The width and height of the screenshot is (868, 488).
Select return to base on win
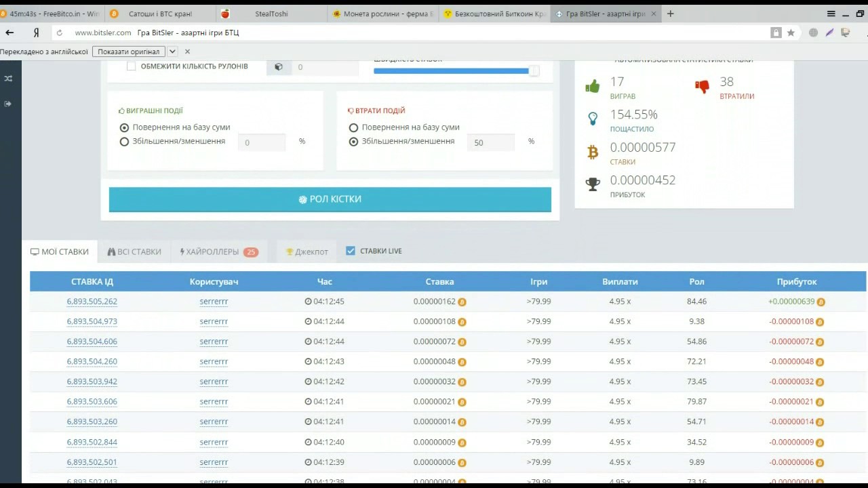tap(124, 127)
